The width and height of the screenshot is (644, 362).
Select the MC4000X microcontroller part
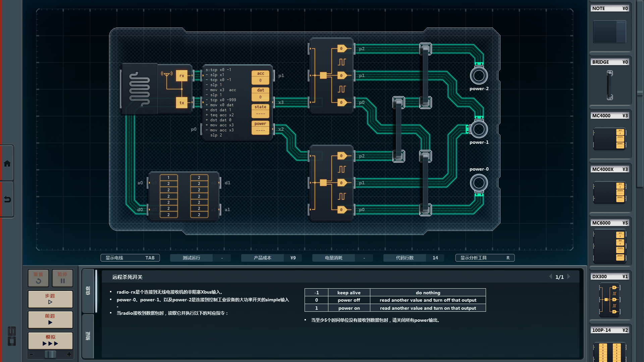coord(609,192)
